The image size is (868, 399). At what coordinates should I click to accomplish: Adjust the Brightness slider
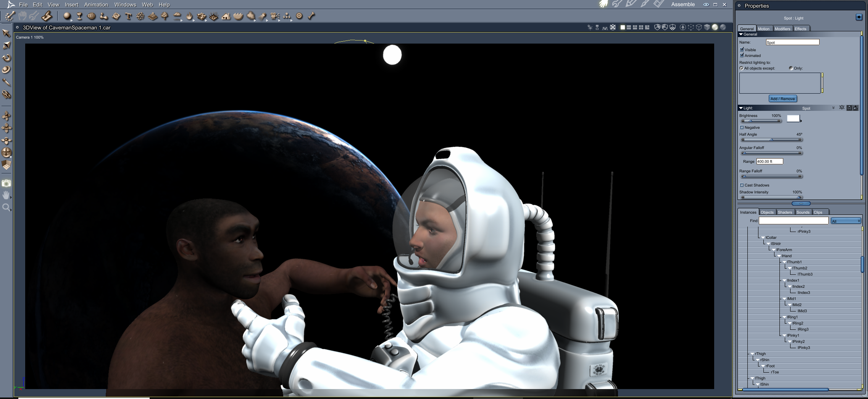click(761, 121)
